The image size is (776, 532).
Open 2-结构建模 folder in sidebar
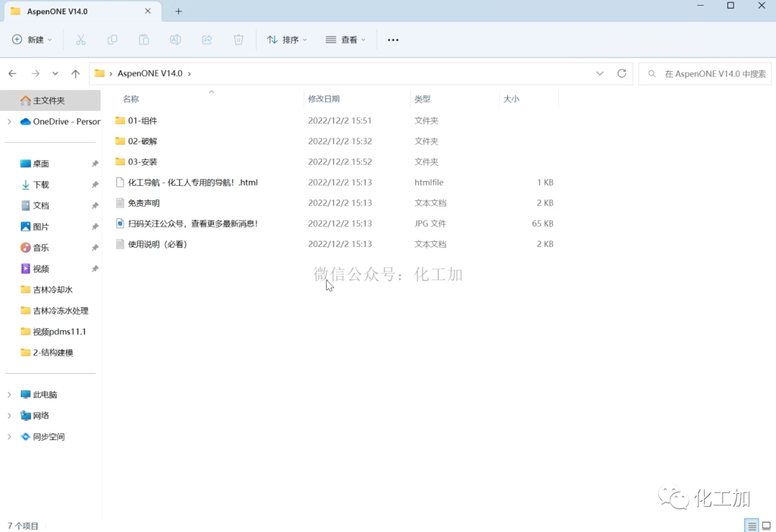(47, 353)
